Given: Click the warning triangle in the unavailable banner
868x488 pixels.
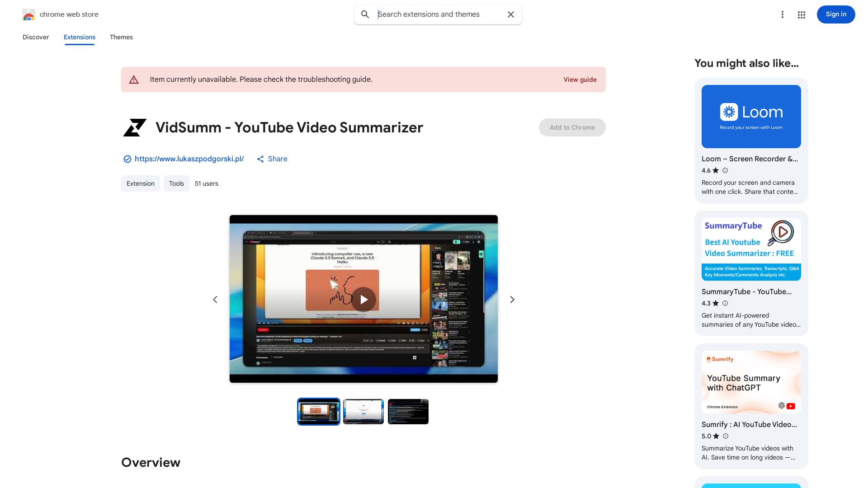Looking at the screenshot, I should coord(134,80).
